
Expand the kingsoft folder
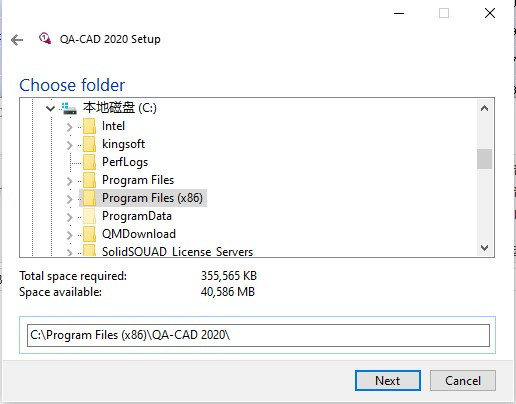[x=69, y=145]
